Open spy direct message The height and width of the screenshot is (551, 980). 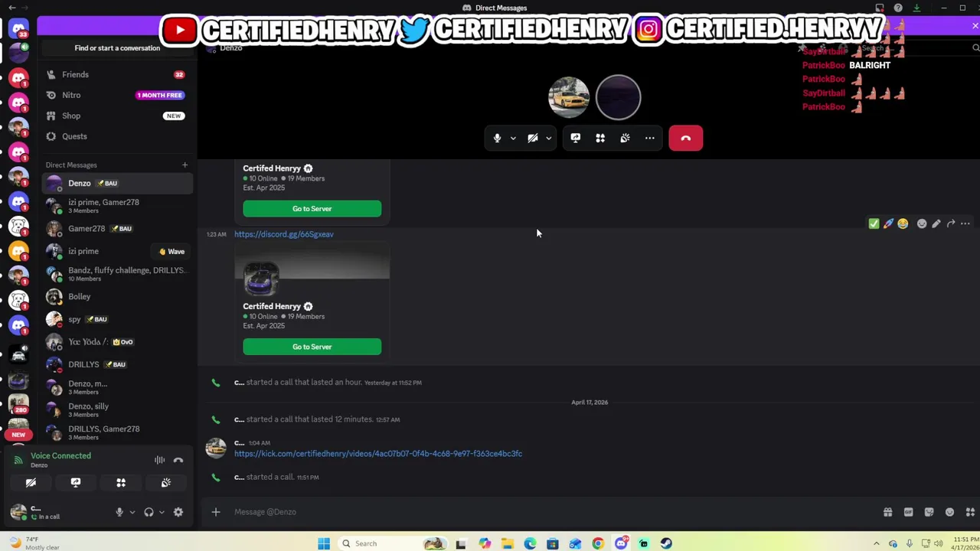tap(117, 319)
